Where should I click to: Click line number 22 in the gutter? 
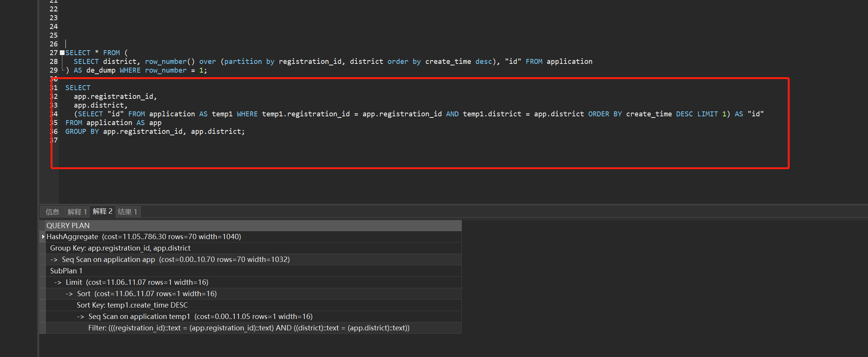(54, 9)
